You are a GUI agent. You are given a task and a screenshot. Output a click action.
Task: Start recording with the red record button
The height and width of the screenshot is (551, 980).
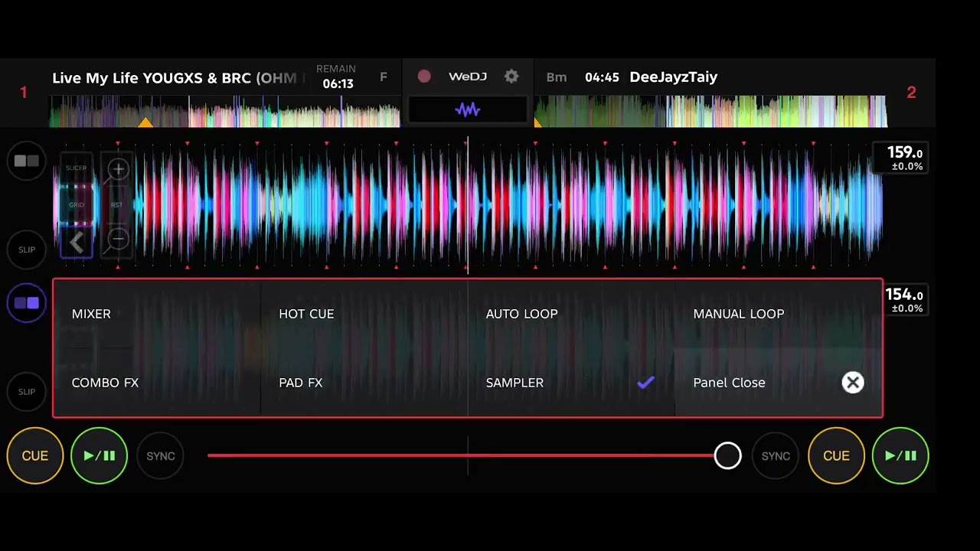[x=424, y=77]
